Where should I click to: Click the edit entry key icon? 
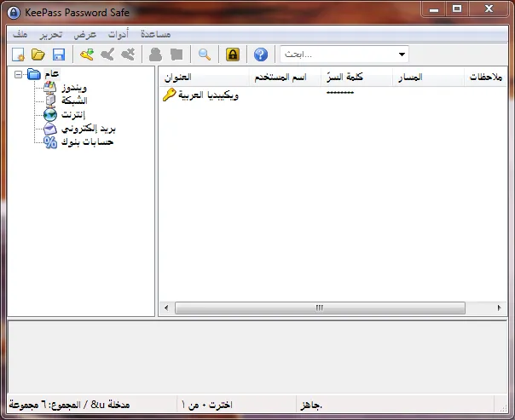107,55
